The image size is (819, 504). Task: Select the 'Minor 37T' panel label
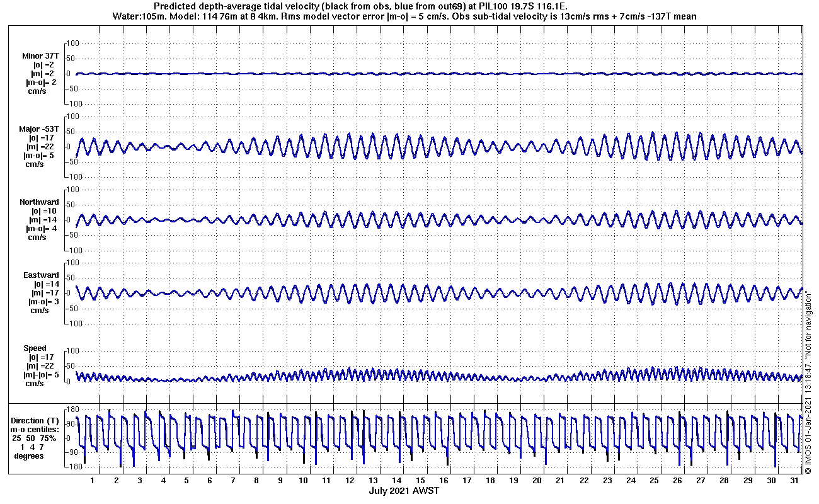pyautogui.click(x=40, y=56)
